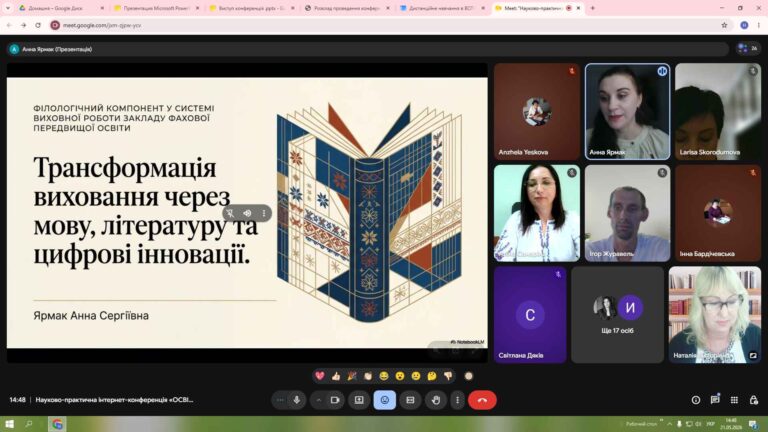
Task: Send the thumbs down reaction
Action: pyautogui.click(x=448, y=376)
